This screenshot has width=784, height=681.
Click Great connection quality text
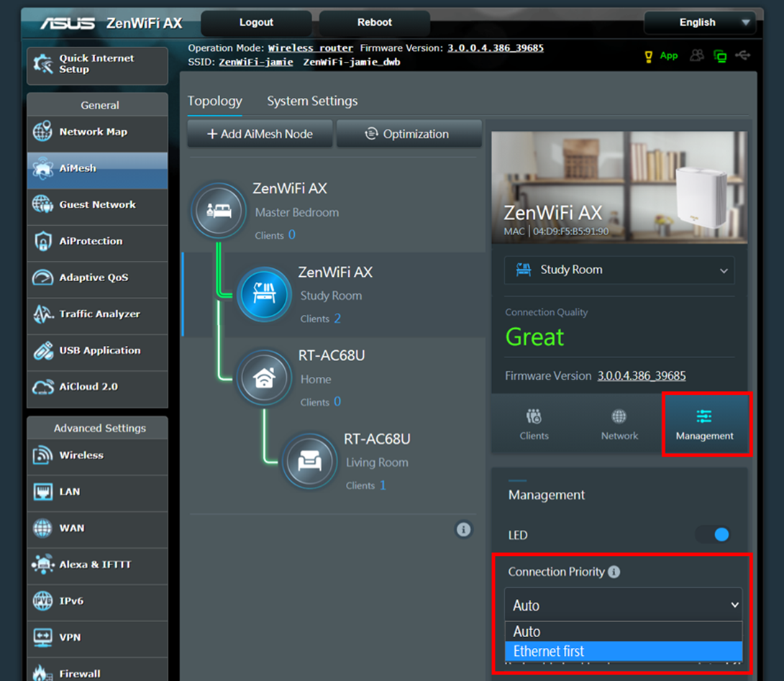point(534,337)
